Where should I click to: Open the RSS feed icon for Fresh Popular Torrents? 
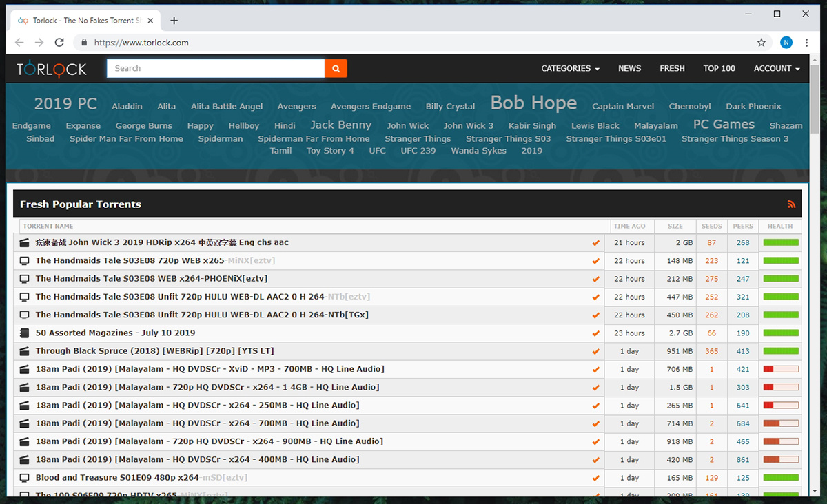791,204
